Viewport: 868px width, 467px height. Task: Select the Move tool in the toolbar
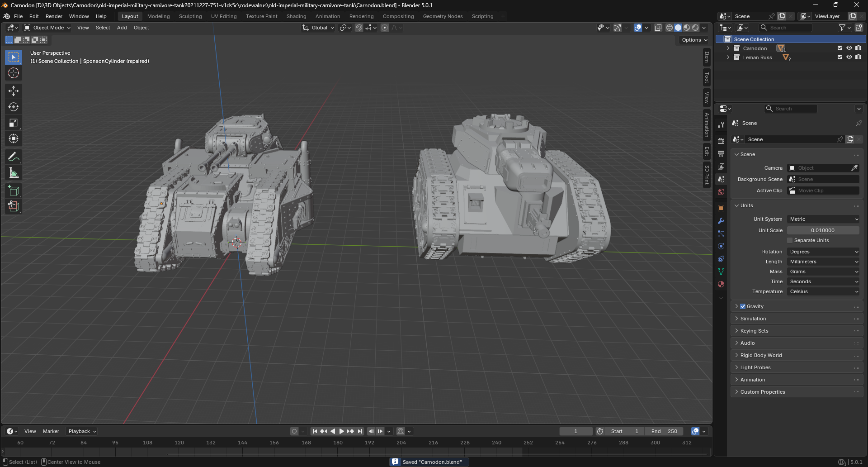[14, 91]
